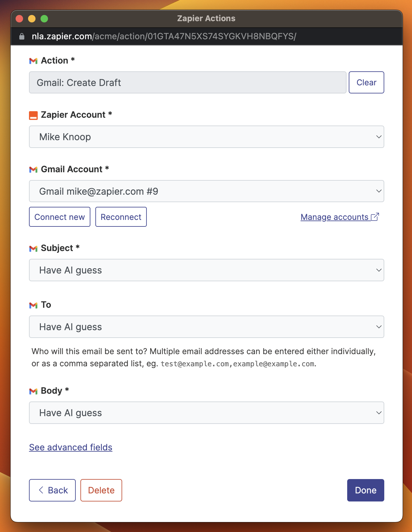Expand the Gmail Account dropdown
The image size is (412, 532).
206,191
